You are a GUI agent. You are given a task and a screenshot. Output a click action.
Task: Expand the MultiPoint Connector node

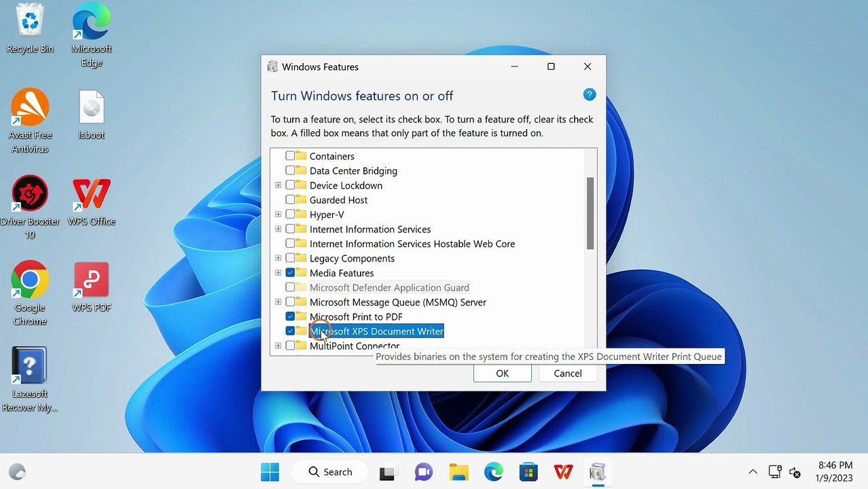point(278,346)
